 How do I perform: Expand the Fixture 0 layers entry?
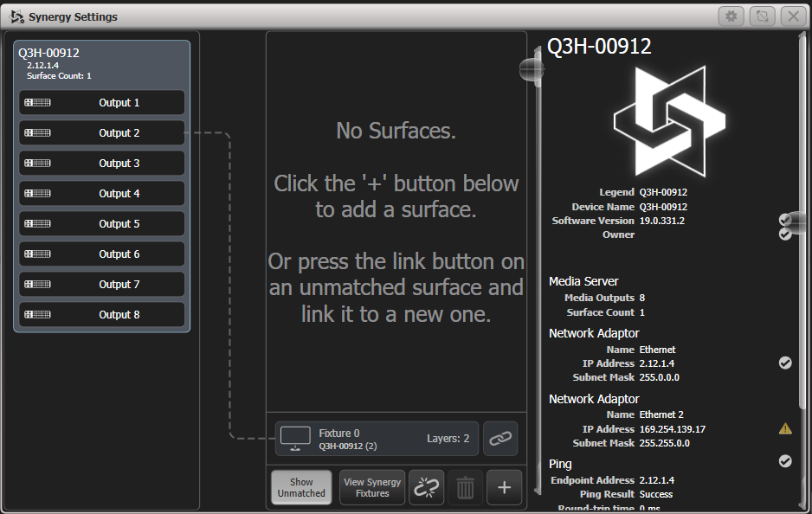pos(377,439)
